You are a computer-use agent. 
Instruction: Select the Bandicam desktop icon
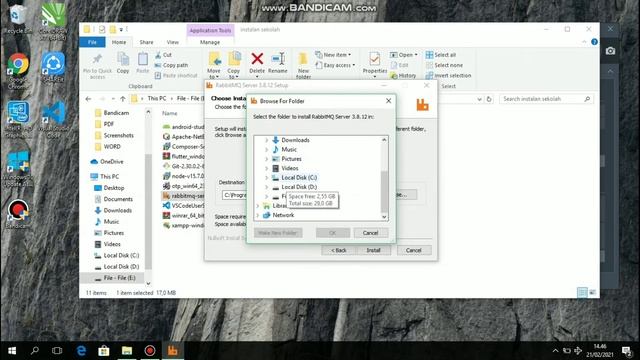click(18, 210)
